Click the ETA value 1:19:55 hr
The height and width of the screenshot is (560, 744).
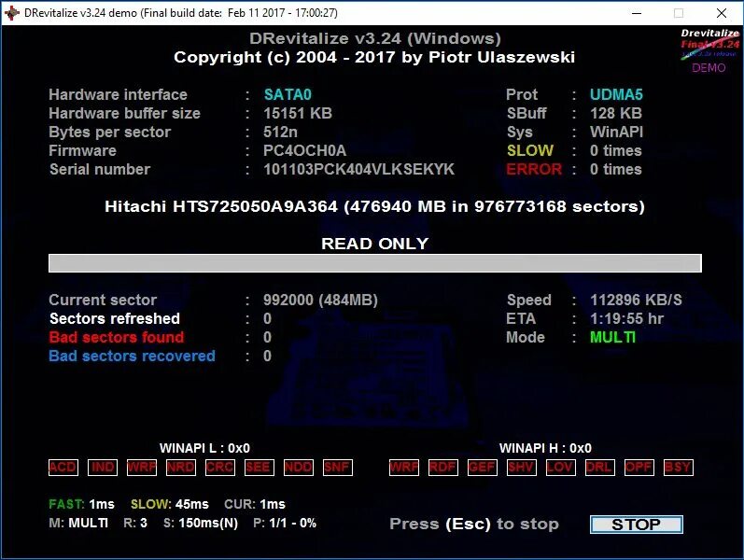coord(626,318)
